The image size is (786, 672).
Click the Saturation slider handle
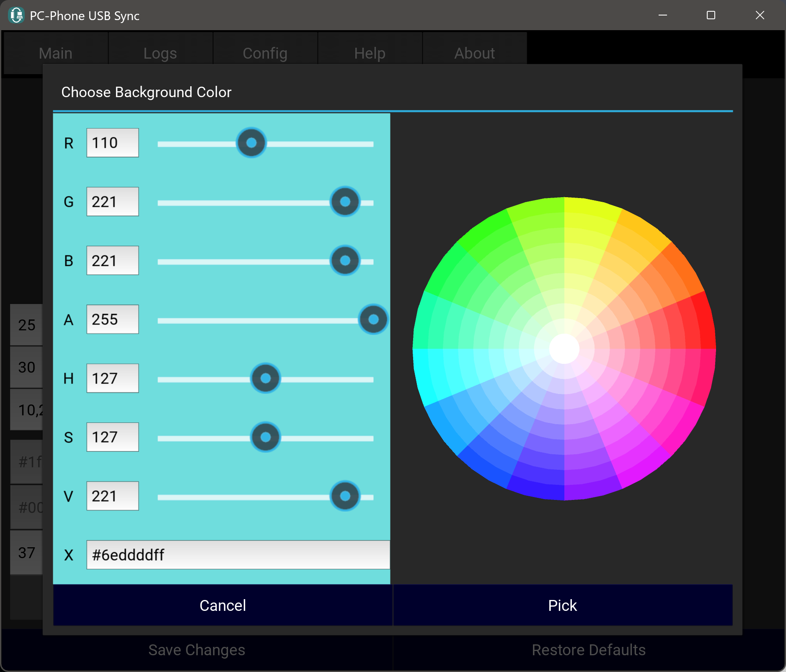[265, 438]
